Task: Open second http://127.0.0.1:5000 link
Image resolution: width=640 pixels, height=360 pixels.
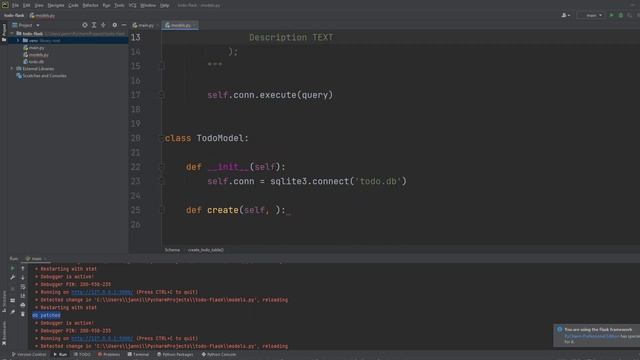Action: tap(102, 338)
